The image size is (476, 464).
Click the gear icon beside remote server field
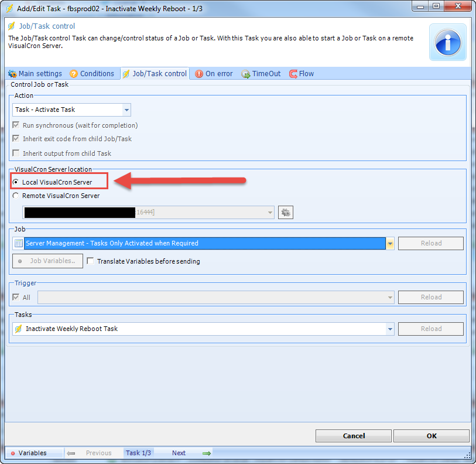pos(286,212)
